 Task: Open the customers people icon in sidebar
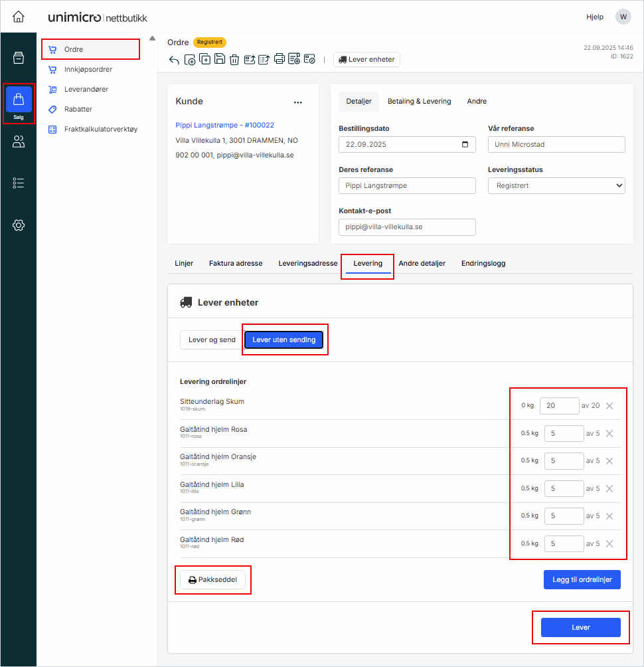(x=19, y=142)
